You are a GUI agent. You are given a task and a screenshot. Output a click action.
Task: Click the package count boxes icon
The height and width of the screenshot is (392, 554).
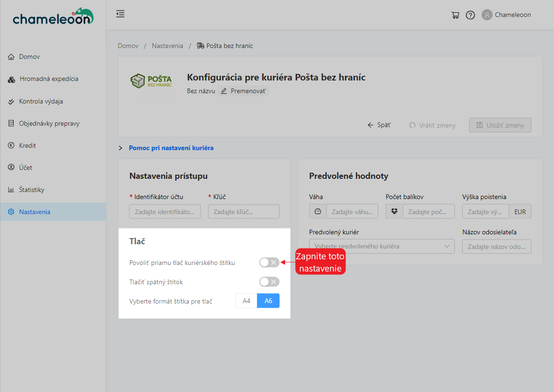coord(394,212)
